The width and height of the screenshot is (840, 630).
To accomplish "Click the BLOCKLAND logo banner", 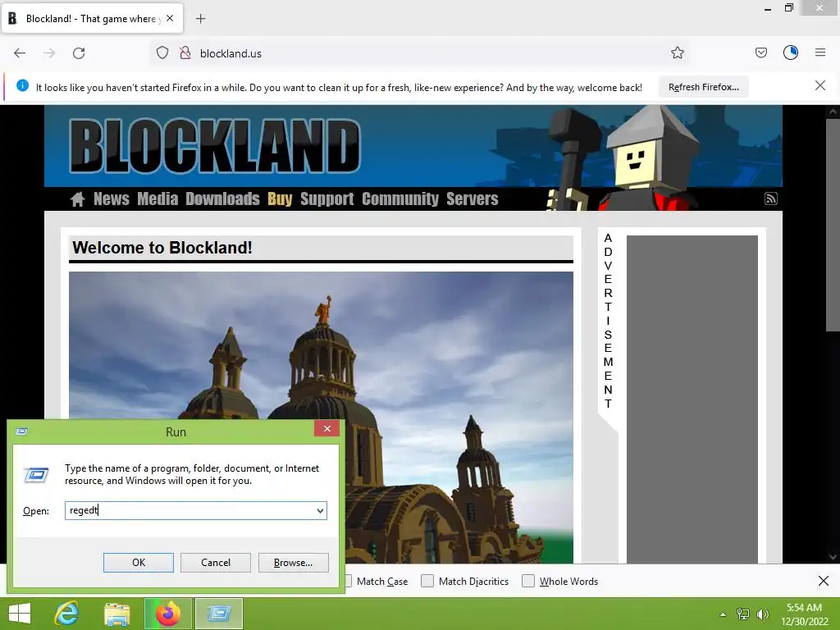I will pyautogui.click(x=215, y=146).
